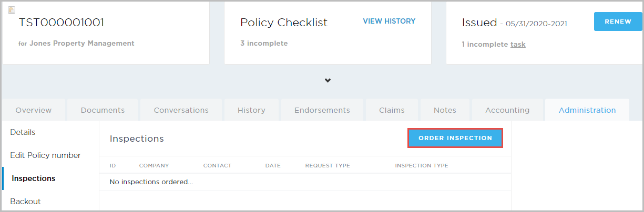Select the History tab
The width and height of the screenshot is (644, 212).
coord(251,110)
